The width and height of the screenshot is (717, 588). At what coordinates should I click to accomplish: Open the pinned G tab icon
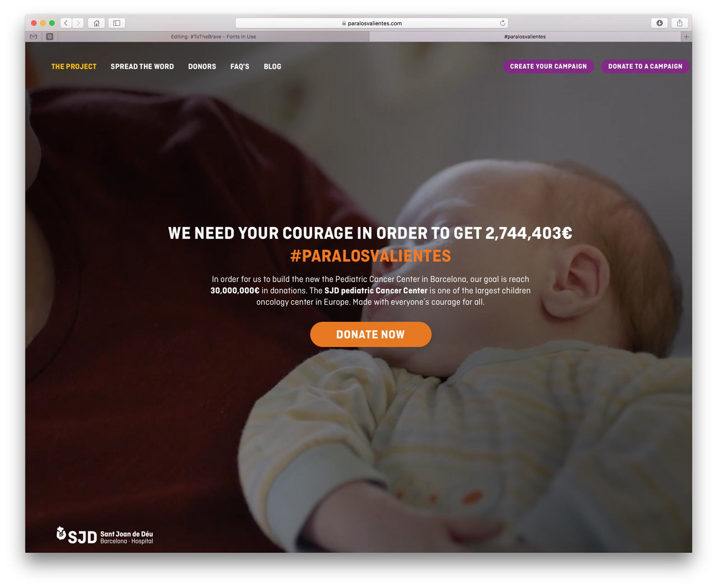pos(50,37)
